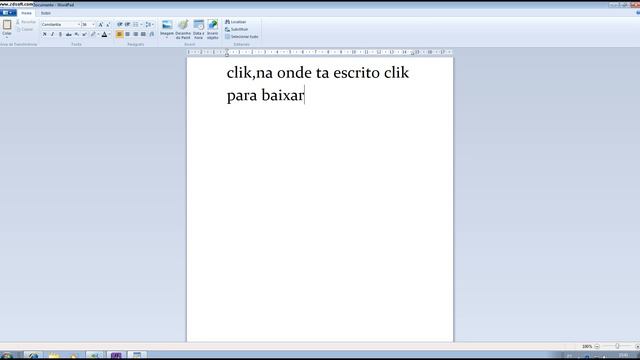Screen dimensions: 640x360
Task: Open the font family dropdown (Constantia)
Action: [x=79, y=24]
